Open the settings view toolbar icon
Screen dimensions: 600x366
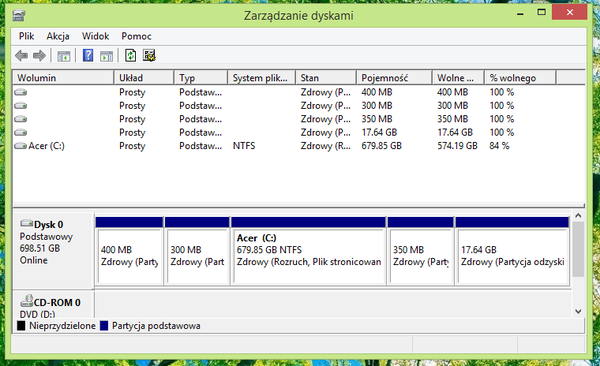tap(149, 56)
